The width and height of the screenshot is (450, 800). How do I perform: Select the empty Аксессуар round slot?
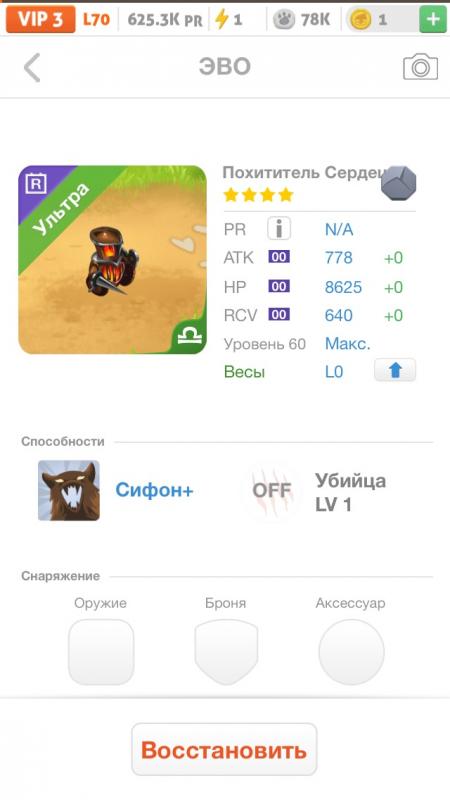[x=351, y=652]
